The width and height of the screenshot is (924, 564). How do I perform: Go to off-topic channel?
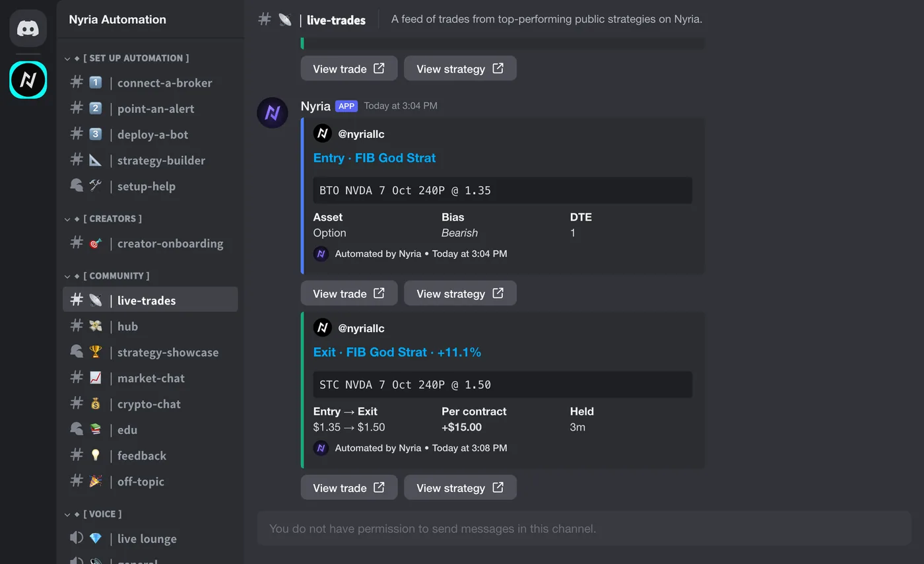pos(150,481)
